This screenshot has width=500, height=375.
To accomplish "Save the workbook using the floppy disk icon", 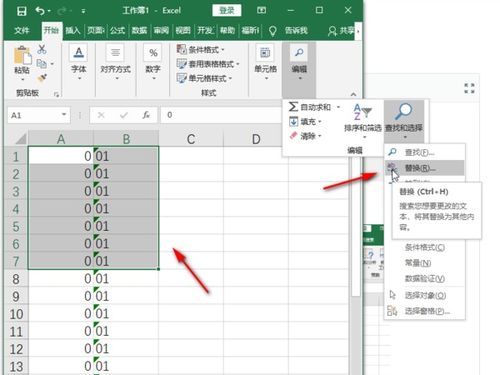I will tap(21, 11).
